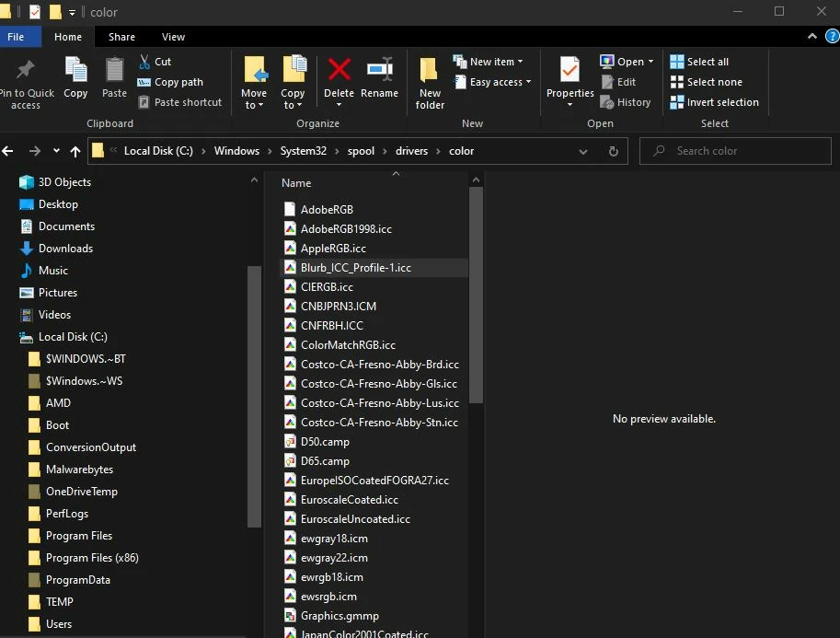
Task: Navigate to System32 in breadcrumb path
Action: point(304,151)
